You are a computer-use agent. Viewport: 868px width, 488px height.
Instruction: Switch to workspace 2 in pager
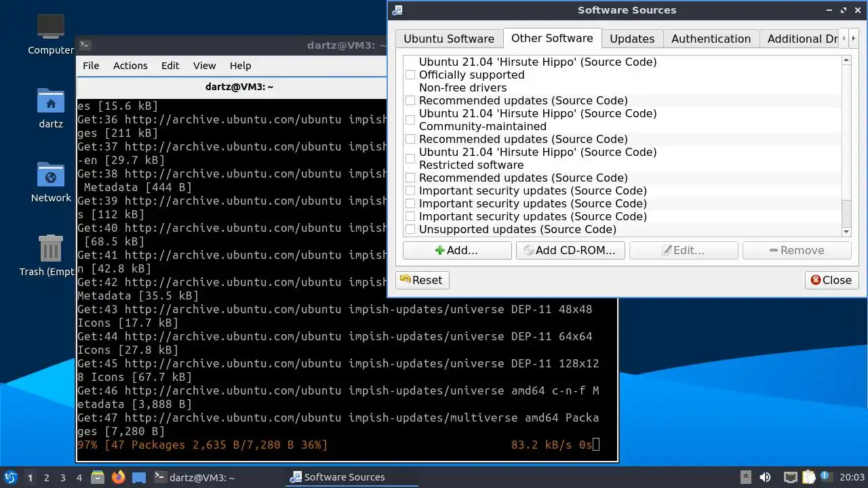[x=47, y=478]
